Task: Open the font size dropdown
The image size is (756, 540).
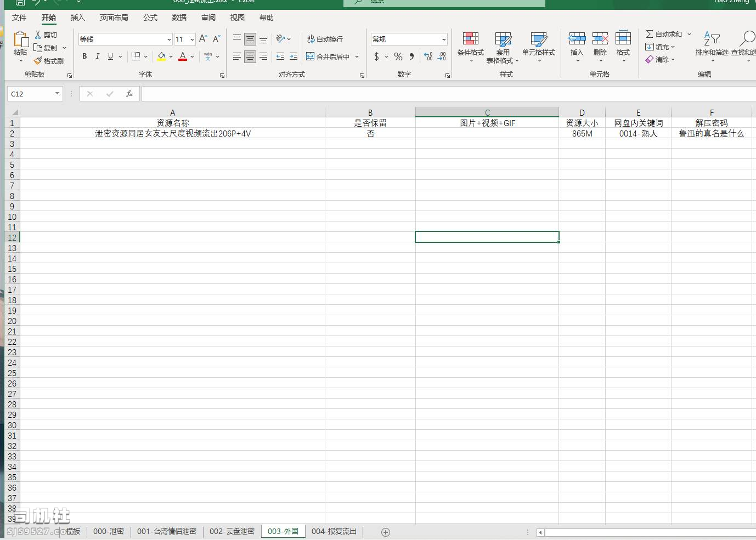Action: [192, 39]
